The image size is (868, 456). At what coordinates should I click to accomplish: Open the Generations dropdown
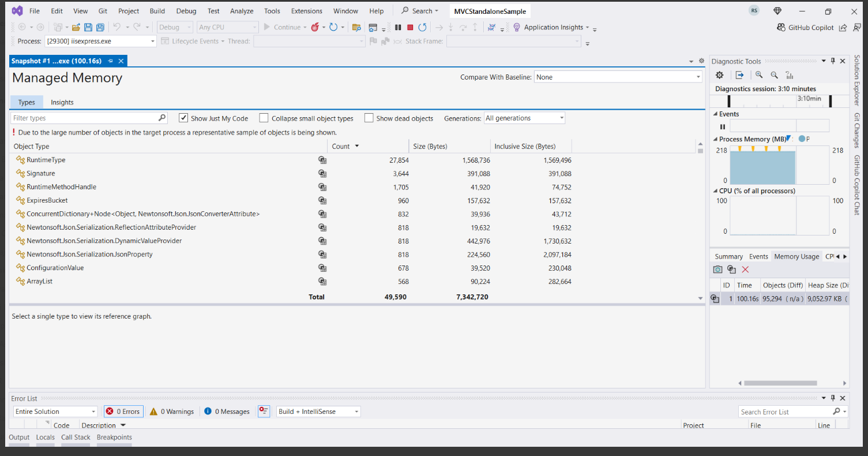pyautogui.click(x=560, y=118)
